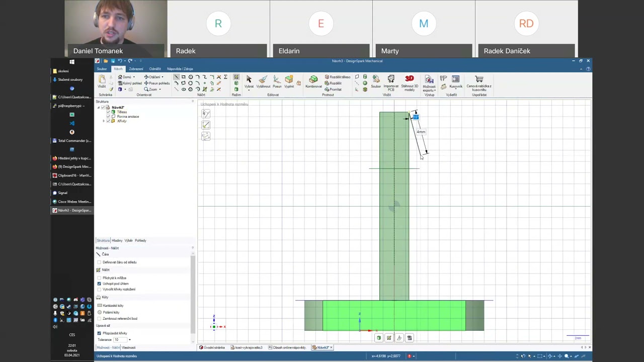Switch to the Zobrazení ribbon tab

136,69
